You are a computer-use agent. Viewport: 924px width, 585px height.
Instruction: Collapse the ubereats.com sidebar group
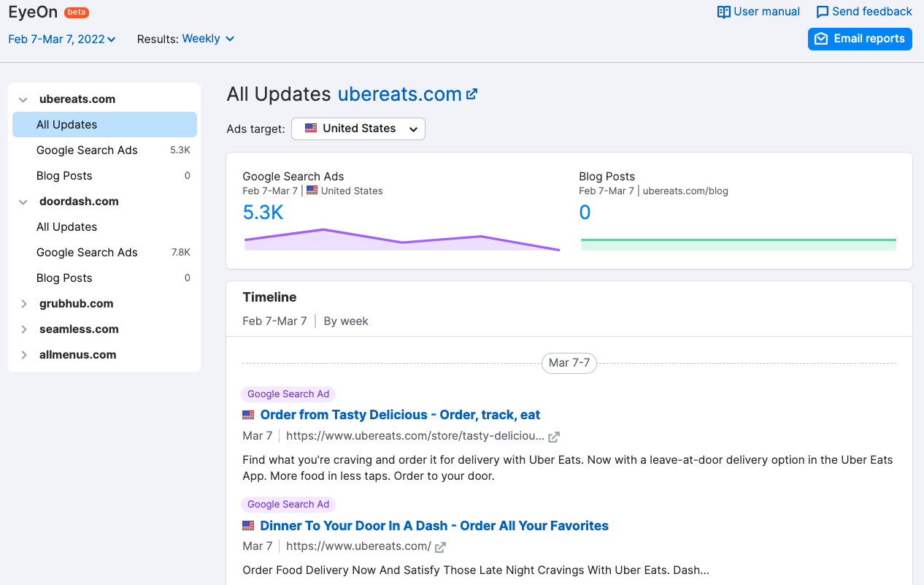point(23,99)
